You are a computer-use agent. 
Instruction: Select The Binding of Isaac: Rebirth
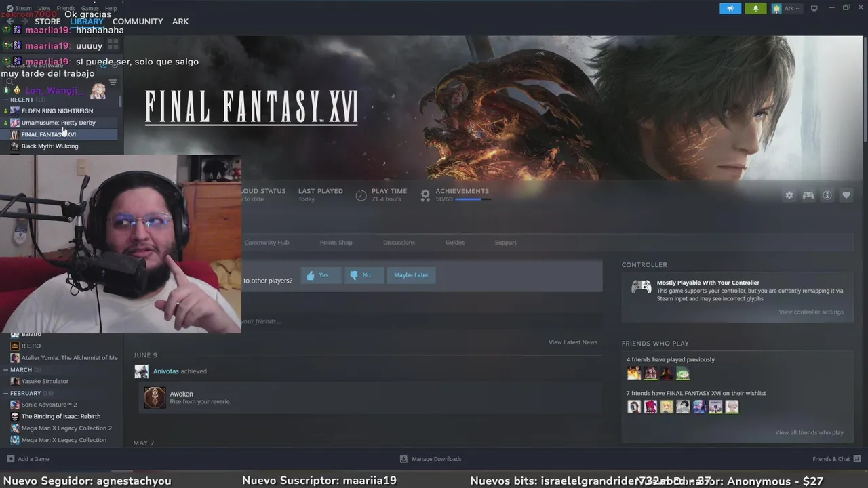[60, 416]
